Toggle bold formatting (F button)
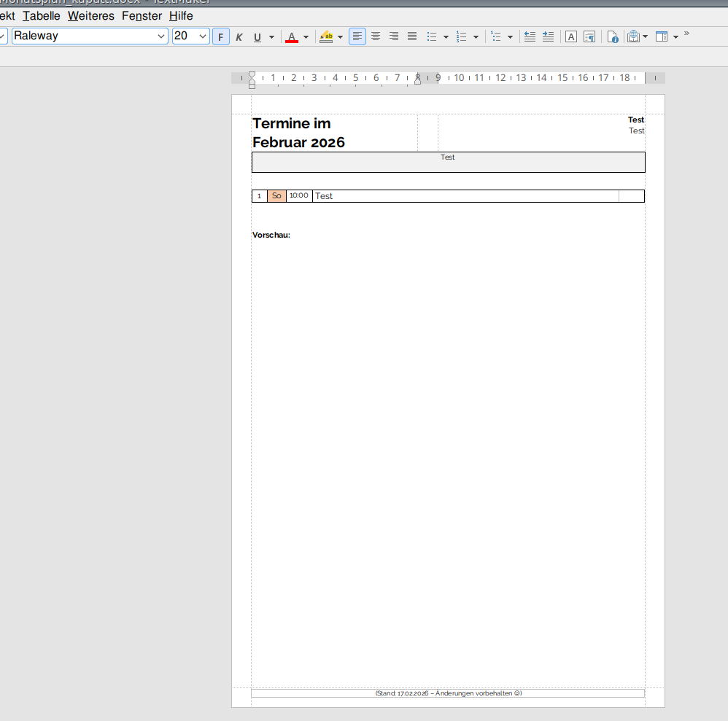728x721 pixels. point(220,36)
